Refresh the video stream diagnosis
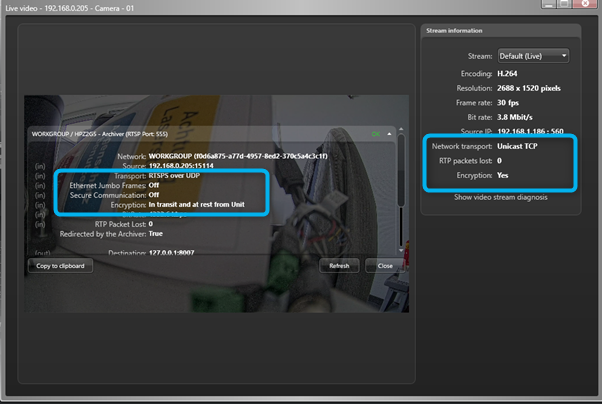 click(x=338, y=266)
